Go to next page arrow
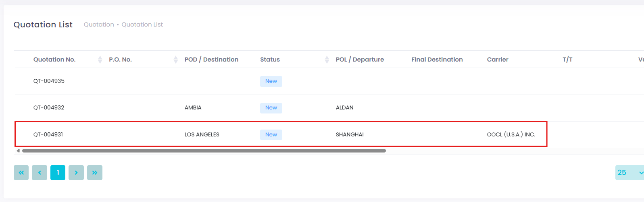The image size is (644, 202). pos(76,173)
